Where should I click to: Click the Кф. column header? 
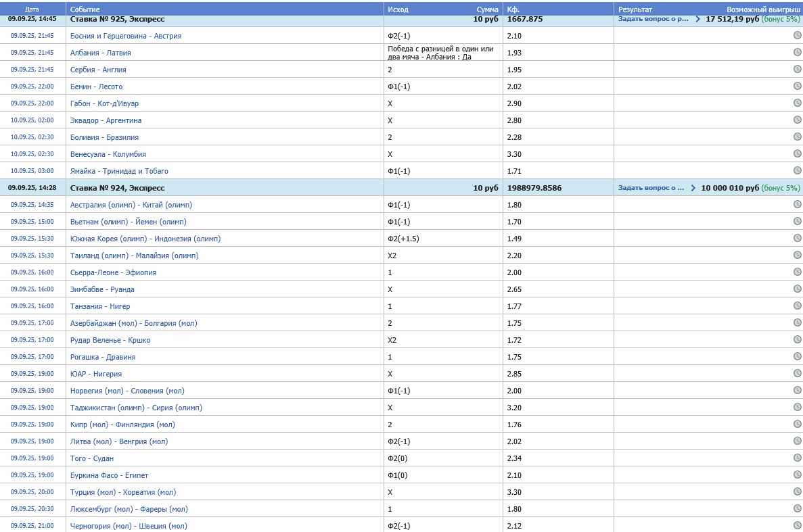[513, 9]
